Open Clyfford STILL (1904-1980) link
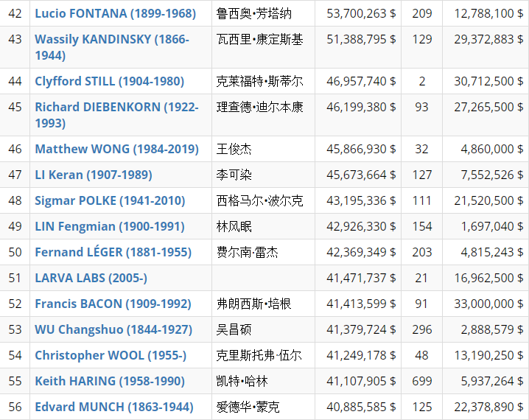 pos(110,81)
